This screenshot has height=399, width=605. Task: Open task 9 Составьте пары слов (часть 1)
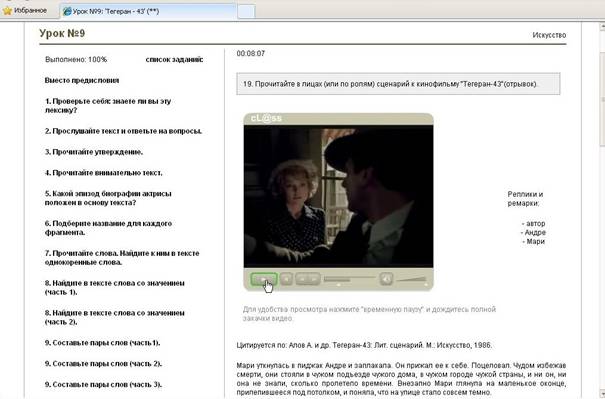pos(102,343)
